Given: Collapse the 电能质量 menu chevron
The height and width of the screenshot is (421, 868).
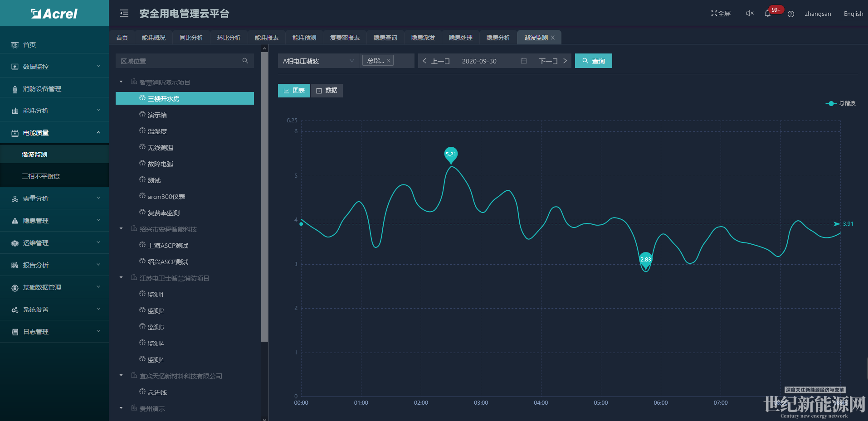Looking at the screenshot, I should pos(98,132).
